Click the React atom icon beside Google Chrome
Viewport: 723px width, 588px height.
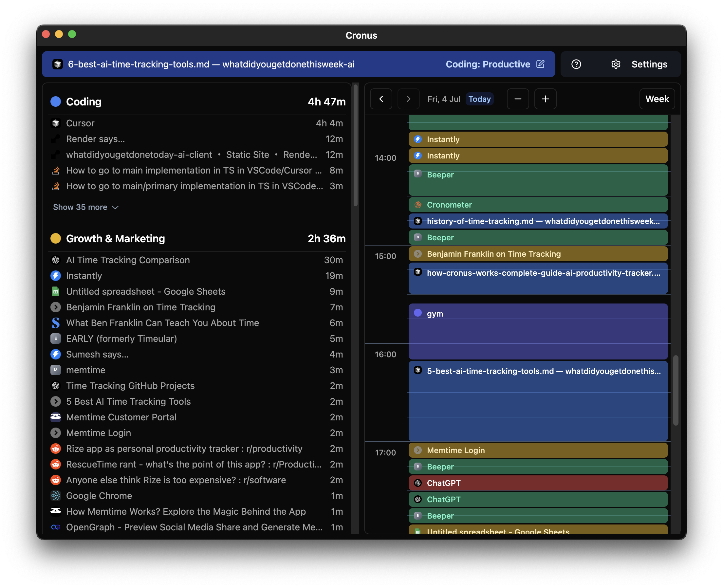pyautogui.click(x=56, y=496)
